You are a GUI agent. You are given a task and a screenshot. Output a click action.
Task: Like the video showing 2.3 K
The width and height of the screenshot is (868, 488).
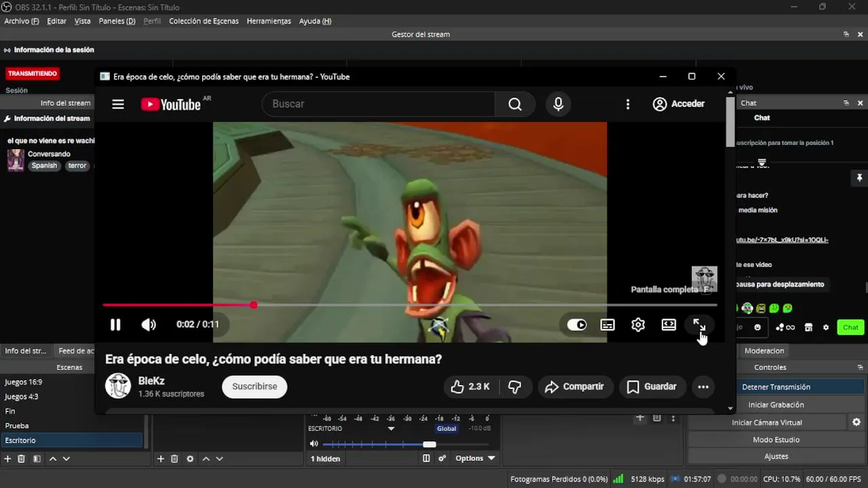coord(471,386)
